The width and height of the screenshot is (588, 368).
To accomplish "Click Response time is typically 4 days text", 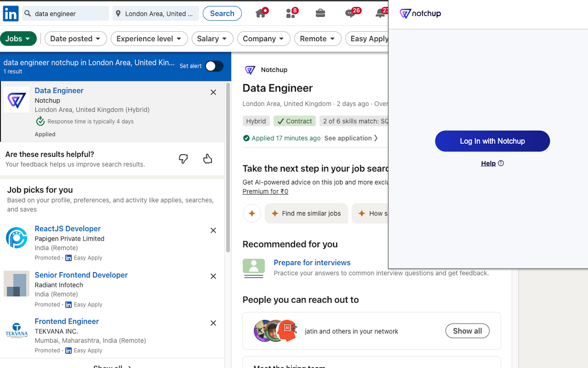I will click(x=90, y=121).
